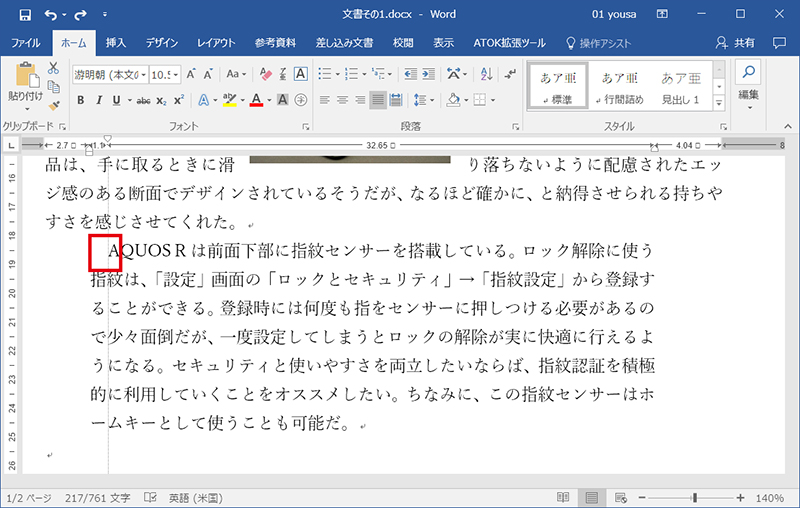Viewport: 800px width, 508px height.
Task: Switch to Print Layout view
Action: point(592,497)
